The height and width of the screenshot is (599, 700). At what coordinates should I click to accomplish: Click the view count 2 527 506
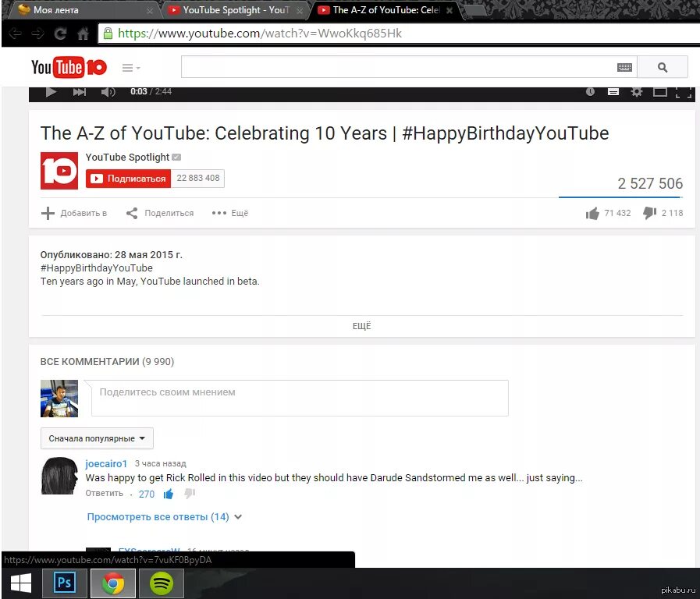(x=650, y=183)
